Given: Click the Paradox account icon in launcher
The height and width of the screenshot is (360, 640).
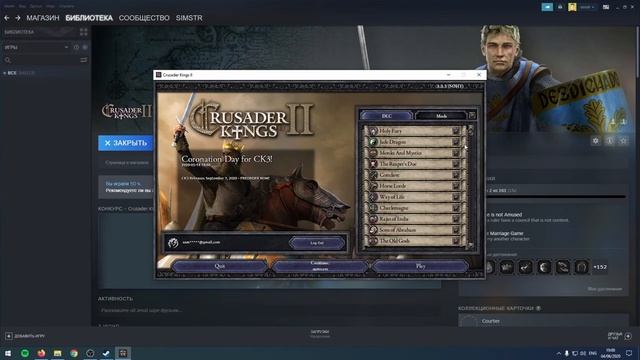Looking at the screenshot, I should point(173,242).
